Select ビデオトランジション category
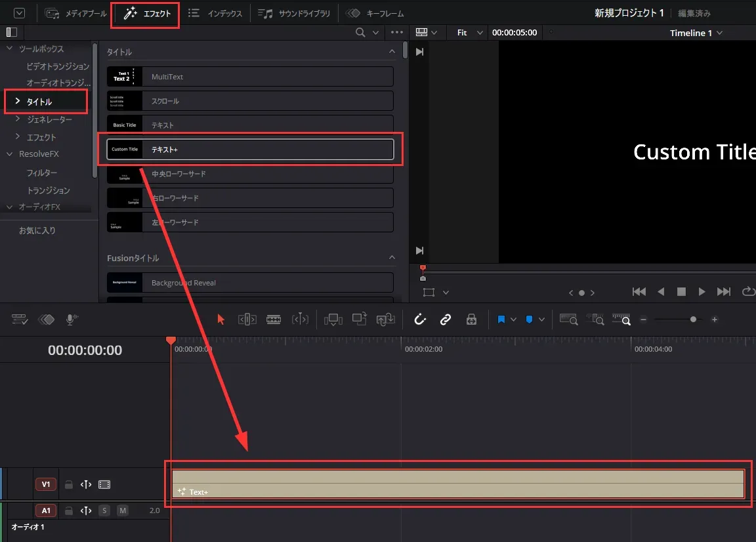This screenshot has width=756, height=542. point(58,66)
